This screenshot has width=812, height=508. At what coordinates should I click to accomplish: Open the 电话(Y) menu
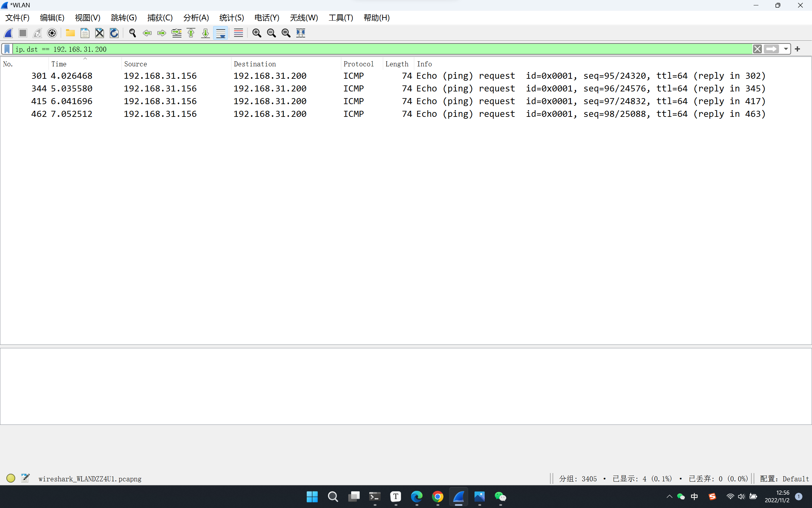pyautogui.click(x=267, y=18)
